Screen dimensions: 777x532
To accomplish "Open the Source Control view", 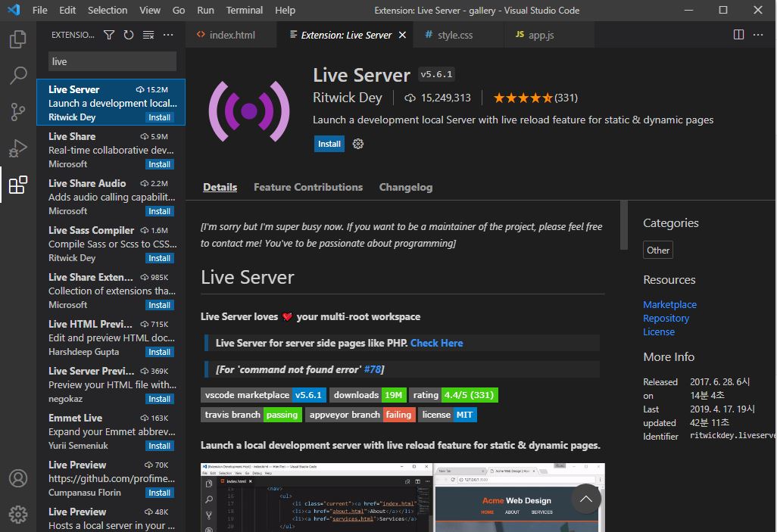I will 18,112.
